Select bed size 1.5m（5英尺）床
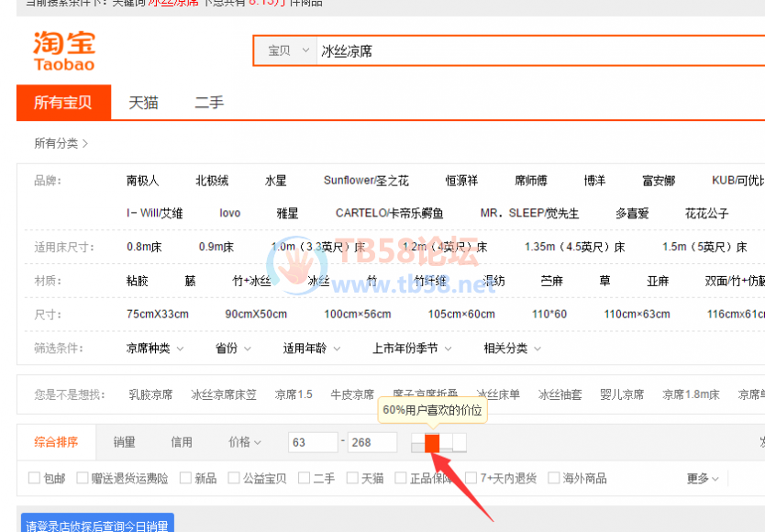765x532 pixels. (x=704, y=247)
